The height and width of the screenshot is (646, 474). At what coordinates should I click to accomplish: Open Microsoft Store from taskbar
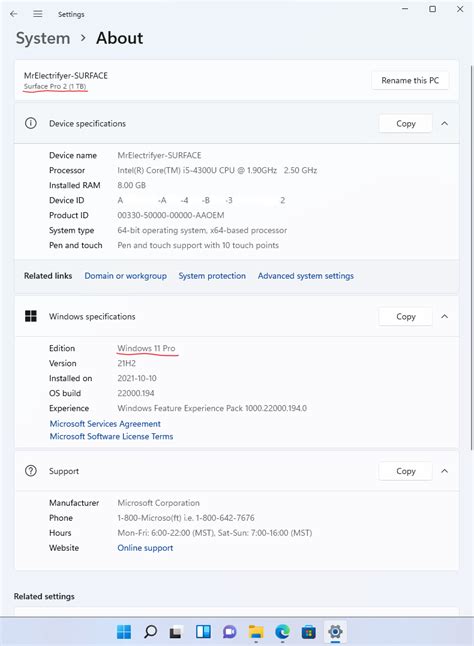click(x=309, y=631)
